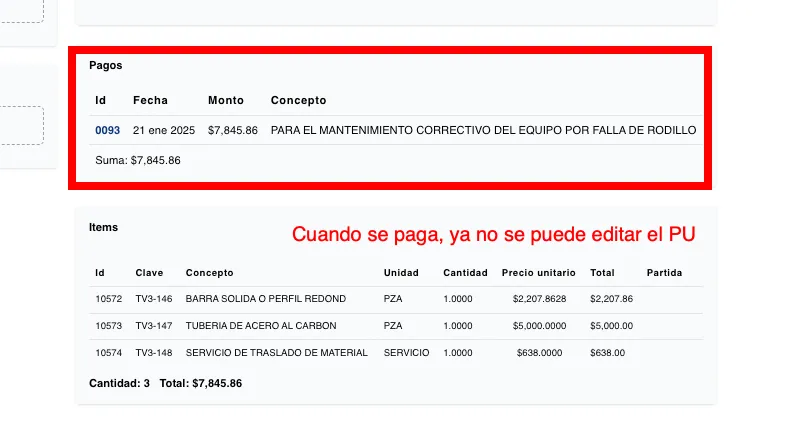This screenshot has height=443, width=806.
Task: Click the Pagos section heading
Action: (105, 65)
